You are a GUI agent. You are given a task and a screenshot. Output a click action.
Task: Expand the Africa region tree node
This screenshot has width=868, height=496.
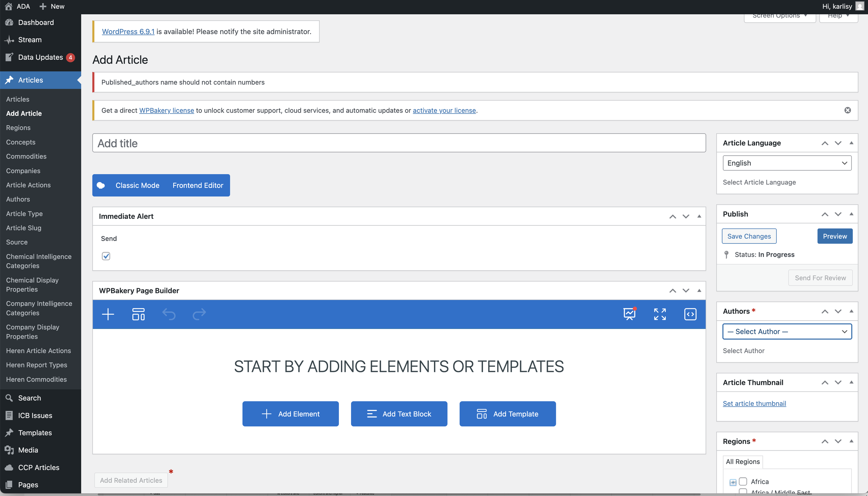tap(733, 482)
